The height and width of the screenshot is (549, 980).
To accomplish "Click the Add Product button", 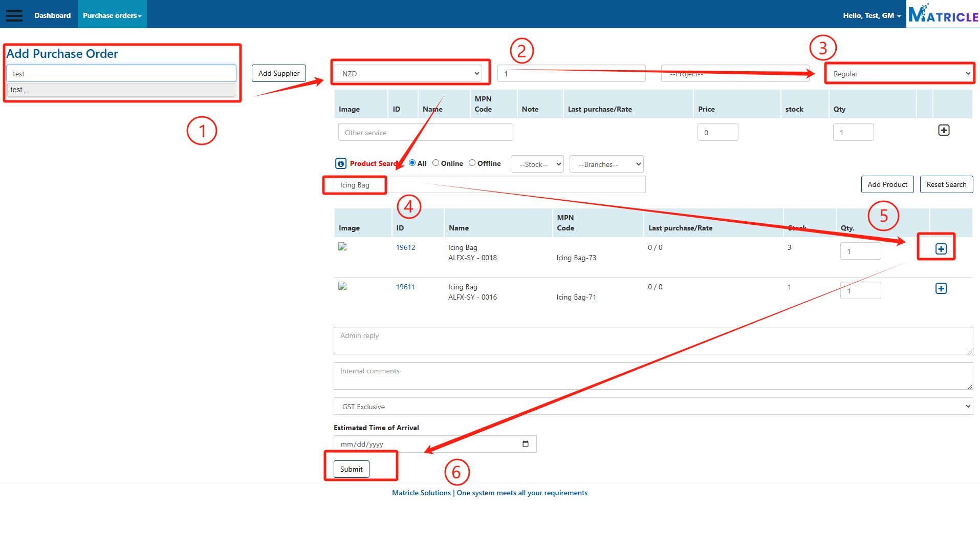I will pos(887,184).
